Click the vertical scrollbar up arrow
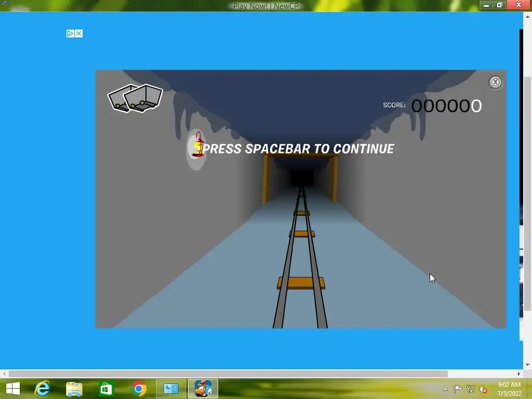The height and width of the screenshot is (399, 532). pos(528,16)
